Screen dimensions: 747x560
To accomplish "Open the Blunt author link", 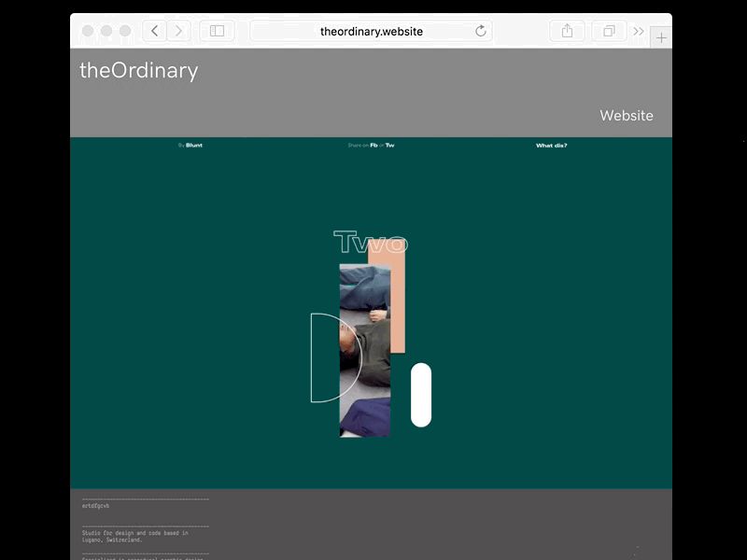I will point(194,146).
